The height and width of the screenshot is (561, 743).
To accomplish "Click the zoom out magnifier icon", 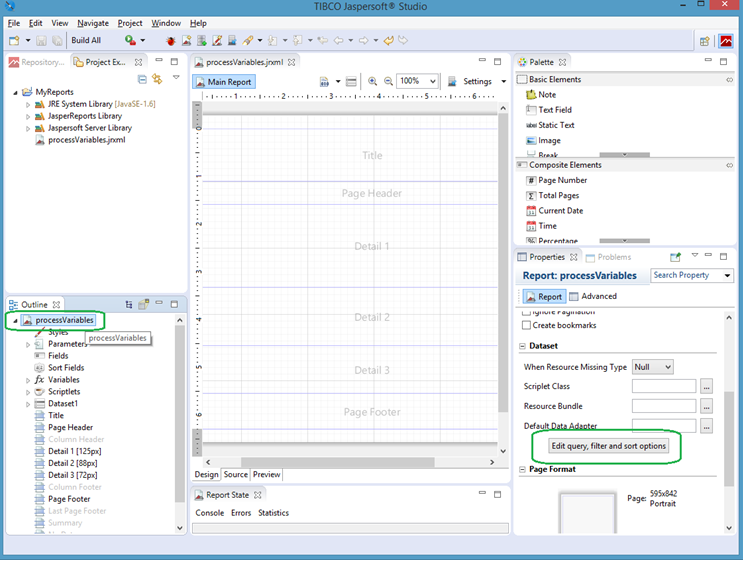I will pyautogui.click(x=387, y=82).
